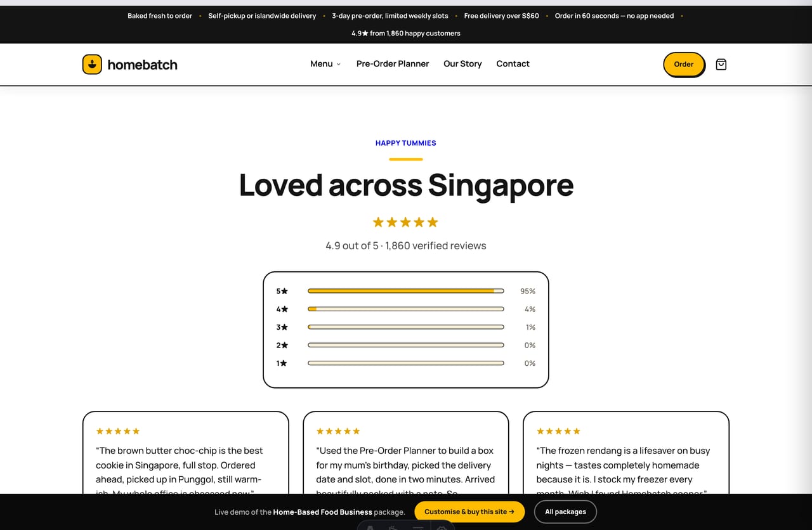
Task: Click the Pre-Order Planner review text
Action: coord(405,472)
